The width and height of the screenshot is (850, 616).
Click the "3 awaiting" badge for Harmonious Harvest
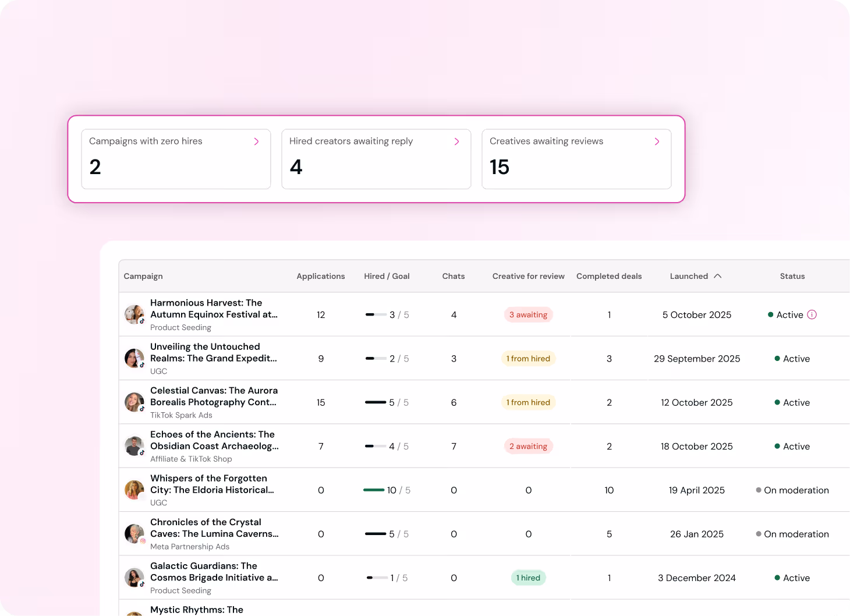click(x=528, y=314)
